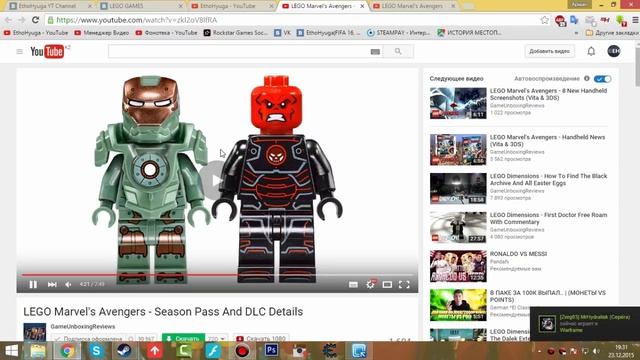Open 'First Doctor Free Roam' thumbnail
The height and width of the screenshot is (360, 640).
458,227
